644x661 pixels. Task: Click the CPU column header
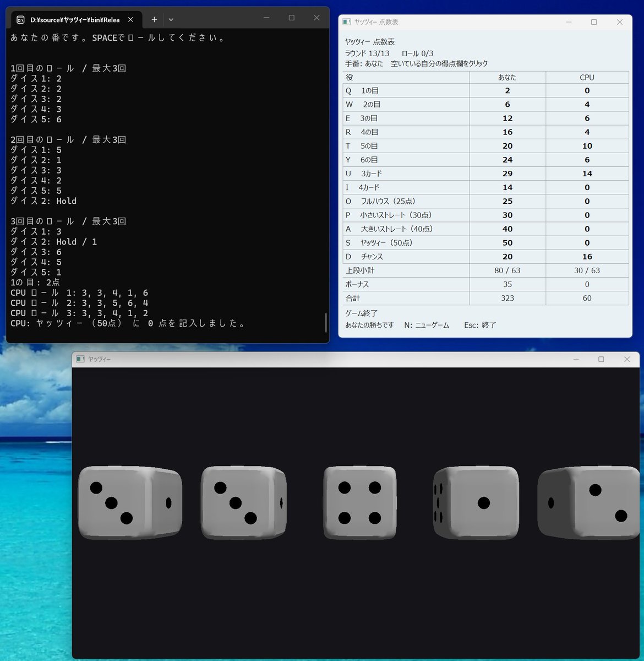(x=587, y=77)
